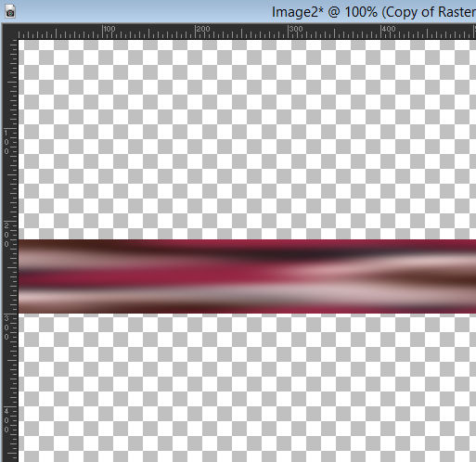Viewport: 476px width, 462px height.
Task: Select the Image2 window title bar
Action: [238, 11]
